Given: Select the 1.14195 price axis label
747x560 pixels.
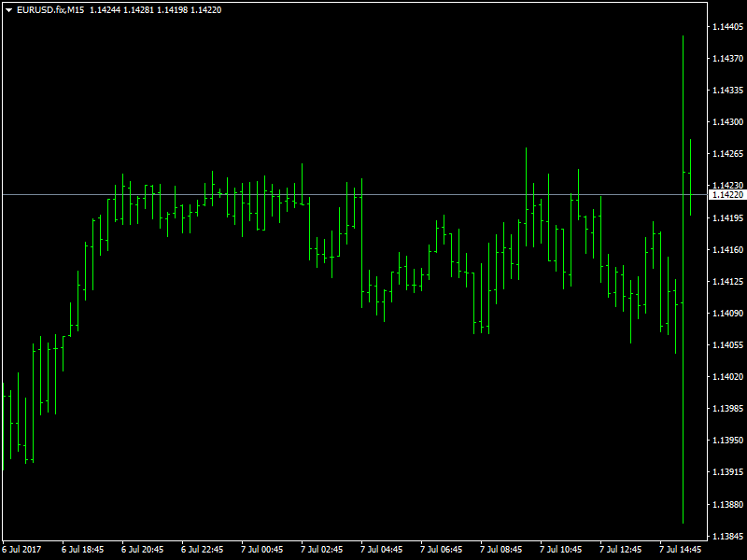Looking at the screenshot, I should coord(727,218).
